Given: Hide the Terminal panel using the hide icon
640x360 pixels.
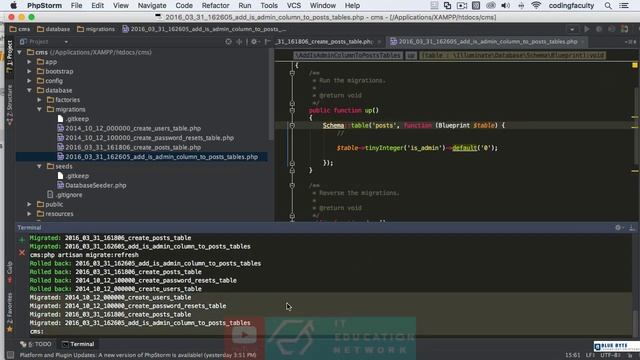Looking at the screenshot, I should [x=632, y=228].
